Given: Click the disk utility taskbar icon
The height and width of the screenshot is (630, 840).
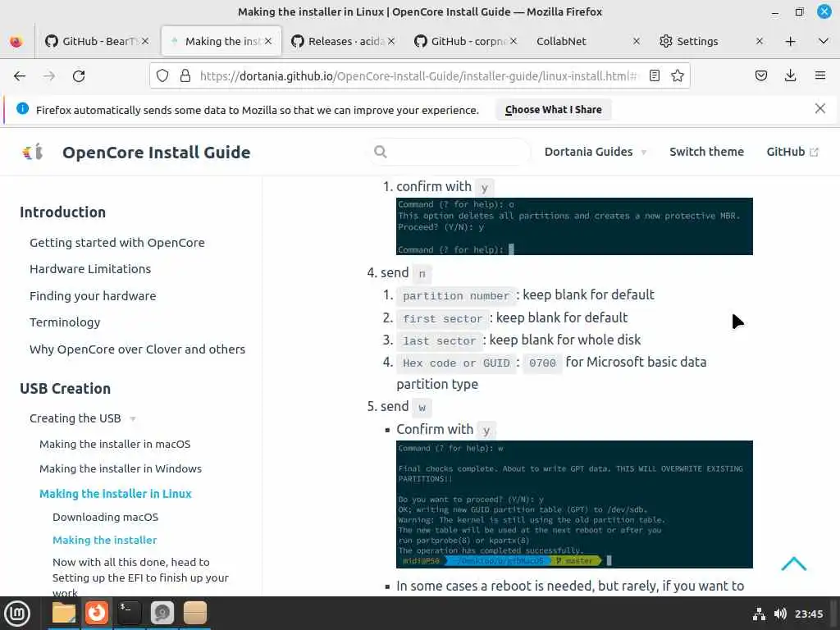Looking at the screenshot, I should pos(162,613).
